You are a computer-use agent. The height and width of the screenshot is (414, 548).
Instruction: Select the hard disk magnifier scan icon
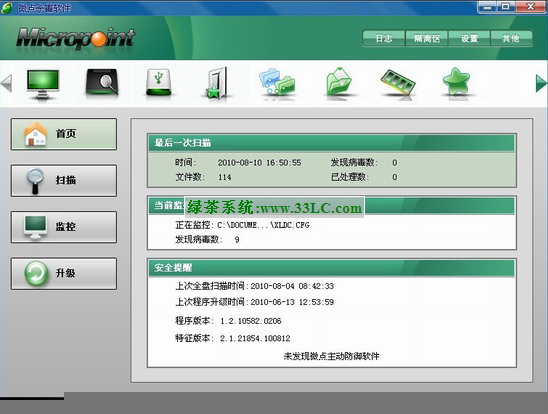pyautogui.click(x=102, y=82)
